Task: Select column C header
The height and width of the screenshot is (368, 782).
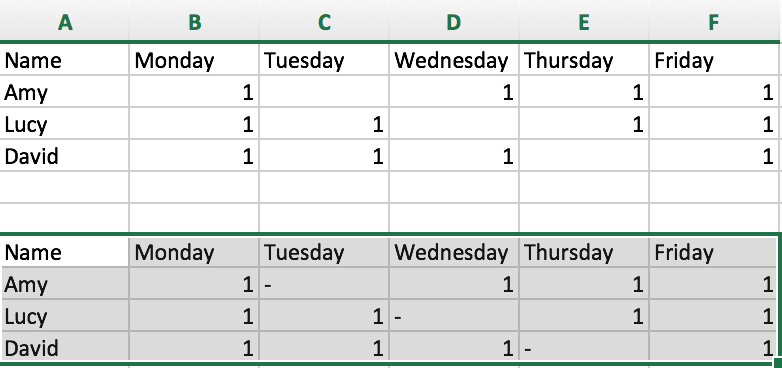Action: [x=324, y=21]
